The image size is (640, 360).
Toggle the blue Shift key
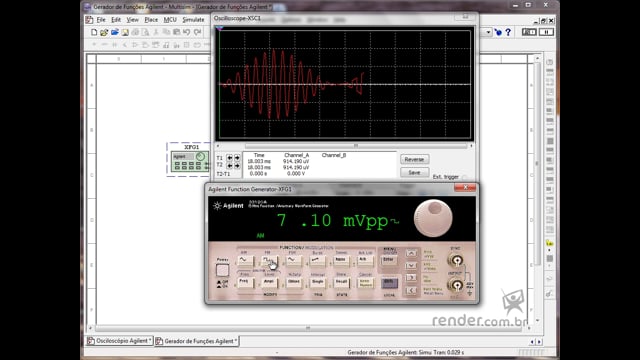(389, 283)
